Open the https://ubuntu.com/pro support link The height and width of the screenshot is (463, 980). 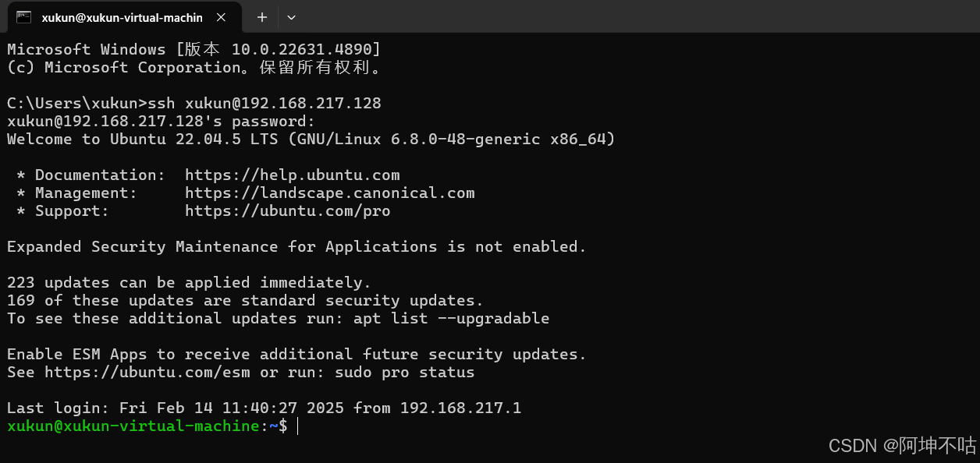pos(287,211)
